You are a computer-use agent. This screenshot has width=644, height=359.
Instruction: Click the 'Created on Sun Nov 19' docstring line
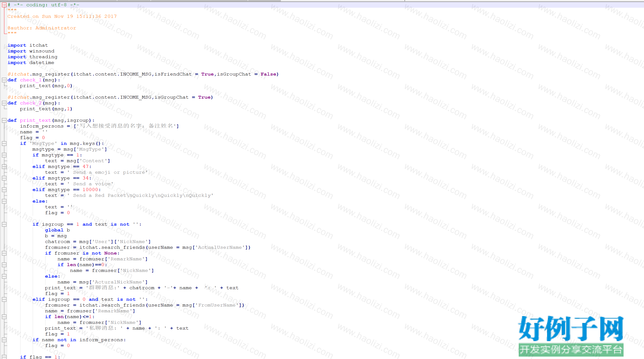pyautogui.click(x=62, y=17)
